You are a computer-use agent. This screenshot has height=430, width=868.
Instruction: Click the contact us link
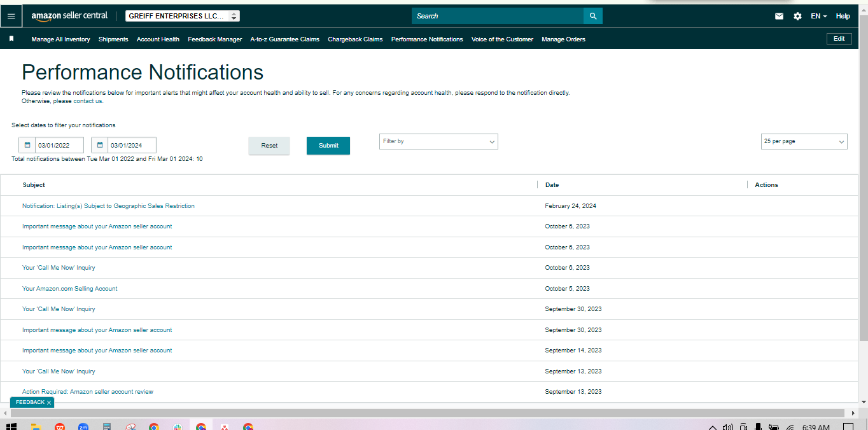point(87,101)
